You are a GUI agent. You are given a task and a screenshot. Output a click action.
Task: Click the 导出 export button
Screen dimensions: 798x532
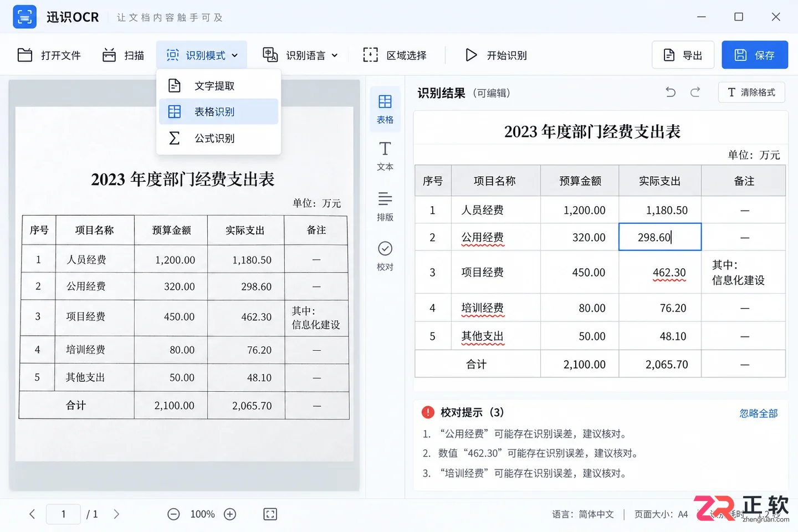coord(683,55)
